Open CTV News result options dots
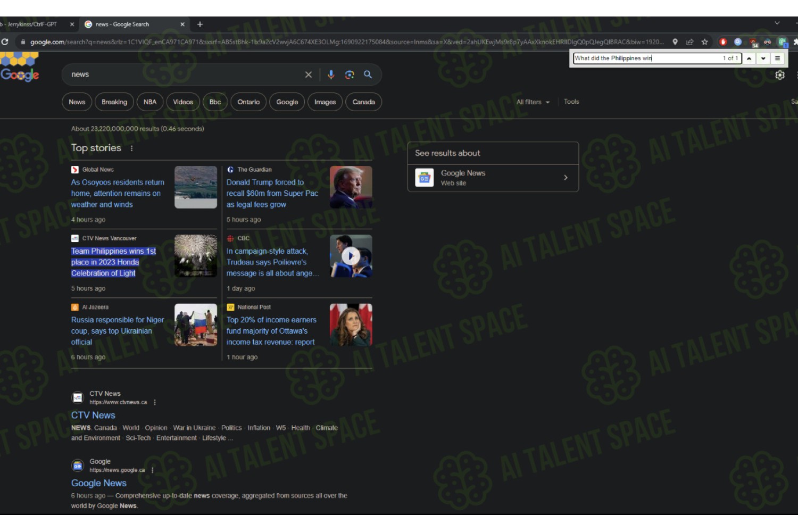798x532 pixels. (x=155, y=403)
